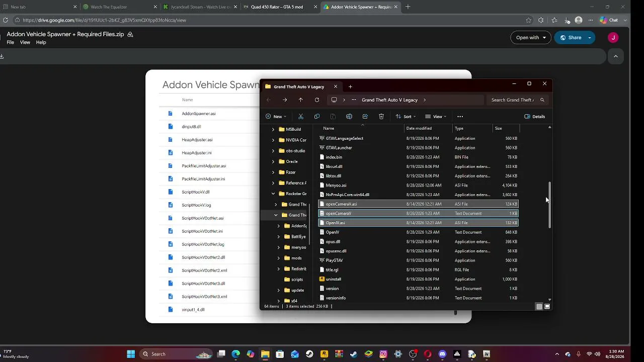Open the Share options dropdown arrow
Screen dimensions: 644x362
pos(590,37)
